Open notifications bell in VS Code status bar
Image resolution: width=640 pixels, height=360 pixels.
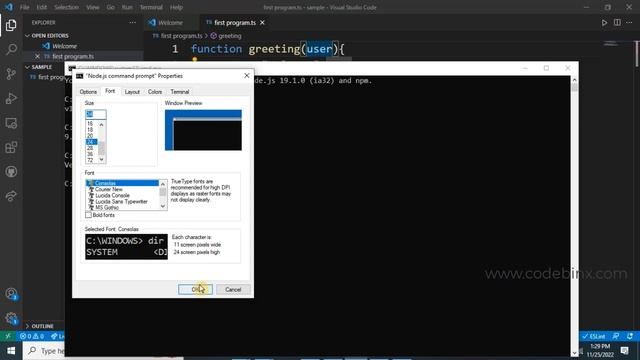[x=630, y=336]
